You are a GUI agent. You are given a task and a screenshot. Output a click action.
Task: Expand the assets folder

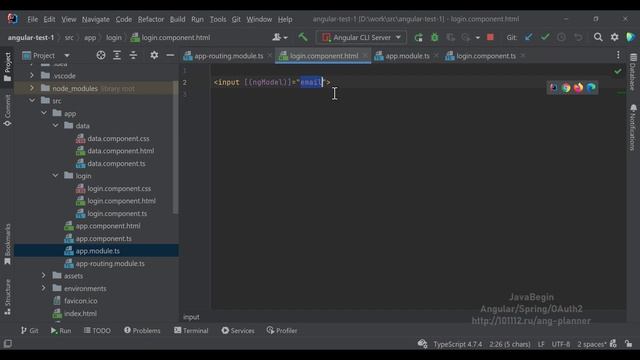(x=44, y=276)
